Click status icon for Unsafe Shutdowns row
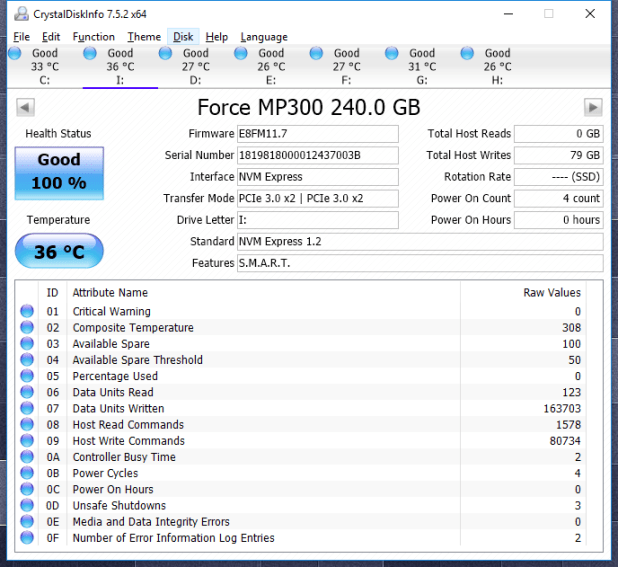Screen dimensions: 618x567 [27, 505]
